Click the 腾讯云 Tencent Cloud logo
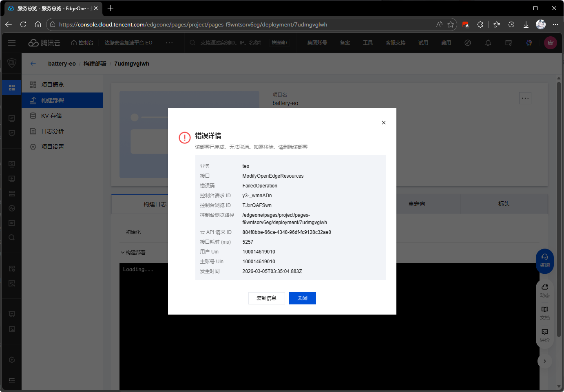 point(44,42)
